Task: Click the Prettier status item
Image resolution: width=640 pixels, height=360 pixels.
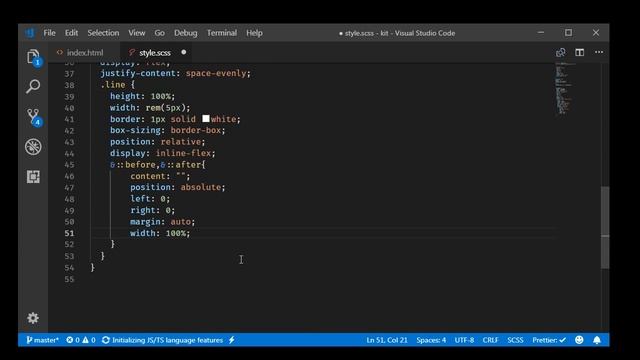Action: pyautogui.click(x=549, y=340)
